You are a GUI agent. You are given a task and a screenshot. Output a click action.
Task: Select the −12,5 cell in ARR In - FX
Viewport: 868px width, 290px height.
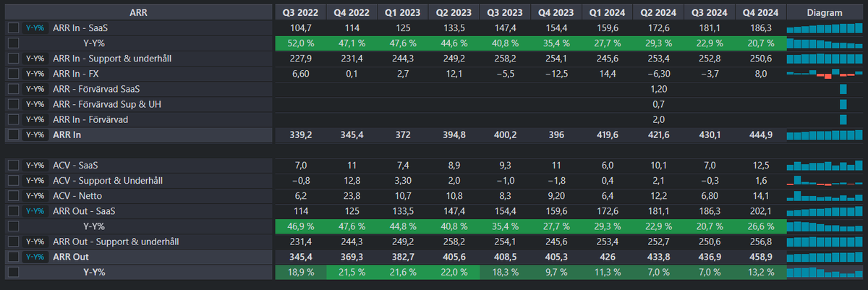556,73
